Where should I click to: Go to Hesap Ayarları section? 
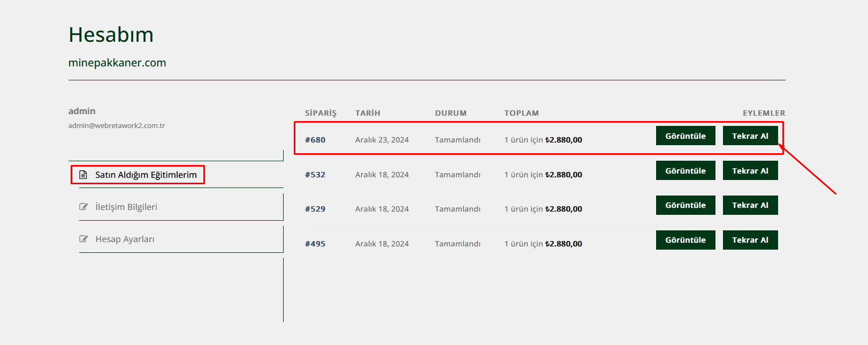(x=125, y=239)
